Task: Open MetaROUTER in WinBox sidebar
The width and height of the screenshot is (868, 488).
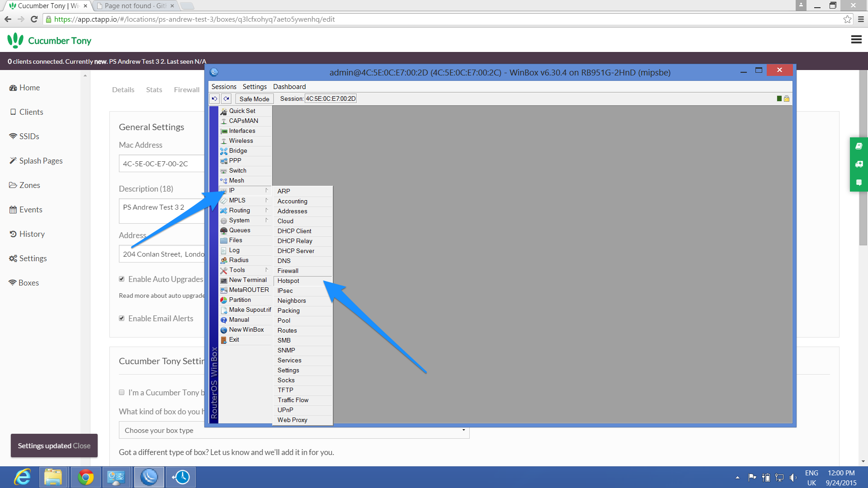Action: 245,290
